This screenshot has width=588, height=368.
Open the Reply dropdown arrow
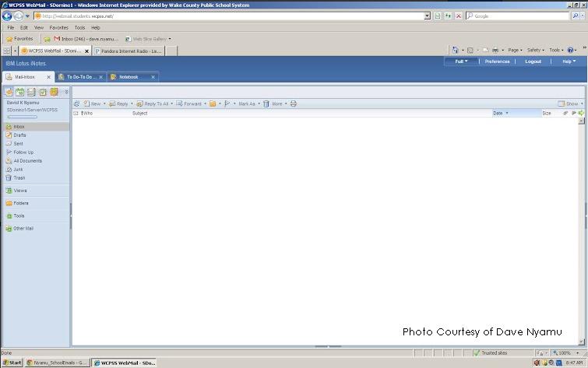(132, 103)
